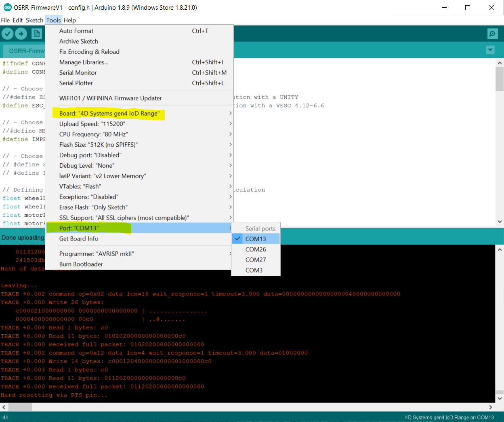Close the open Tools menu

(x=53, y=20)
